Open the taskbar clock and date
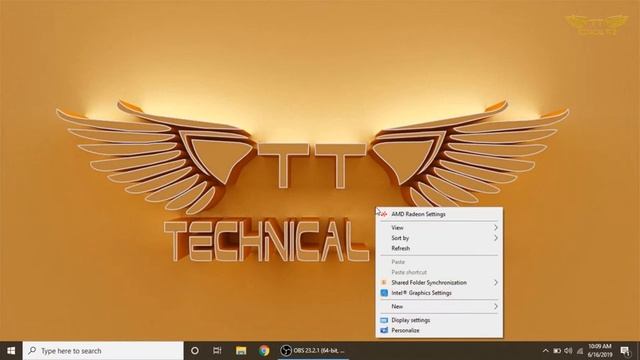Image resolution: width=640 pixels, height=360 pixels. coord(600,351)
